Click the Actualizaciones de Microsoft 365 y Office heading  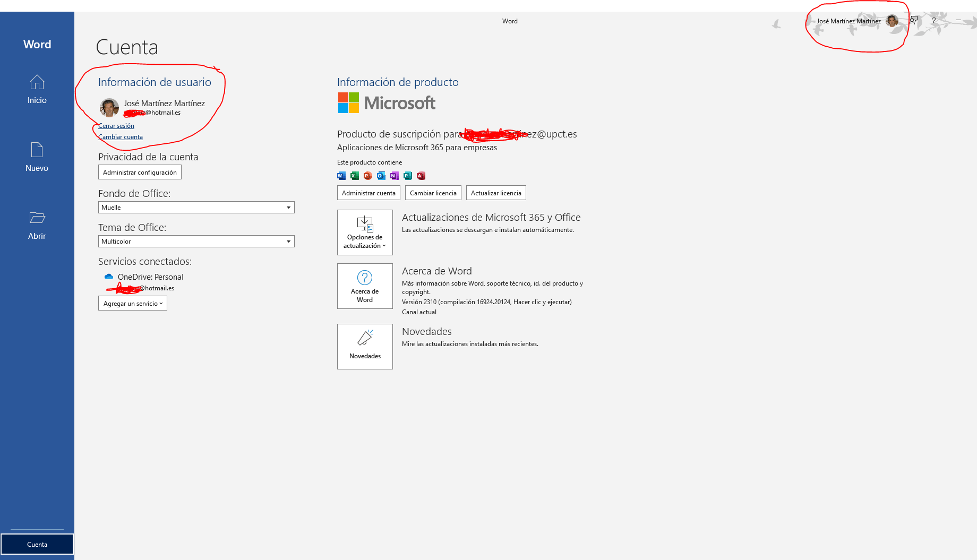click(491, 218)
